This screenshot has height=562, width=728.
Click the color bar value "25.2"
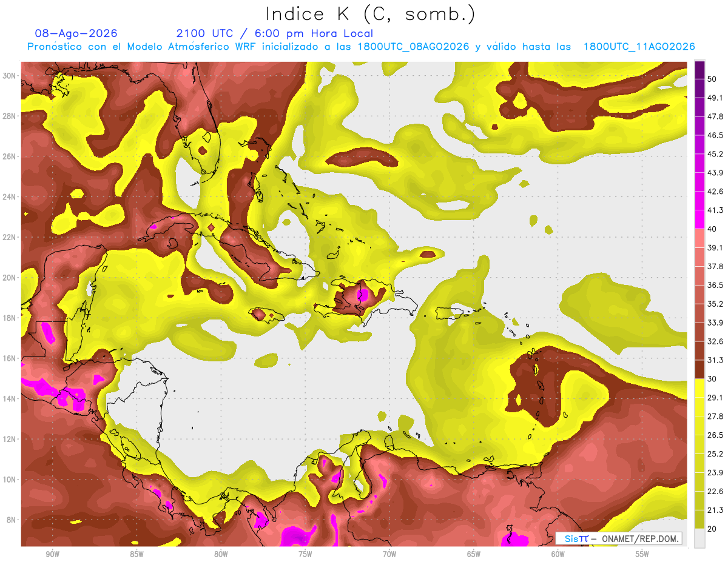pyautogui.click(x=715, y=454)
